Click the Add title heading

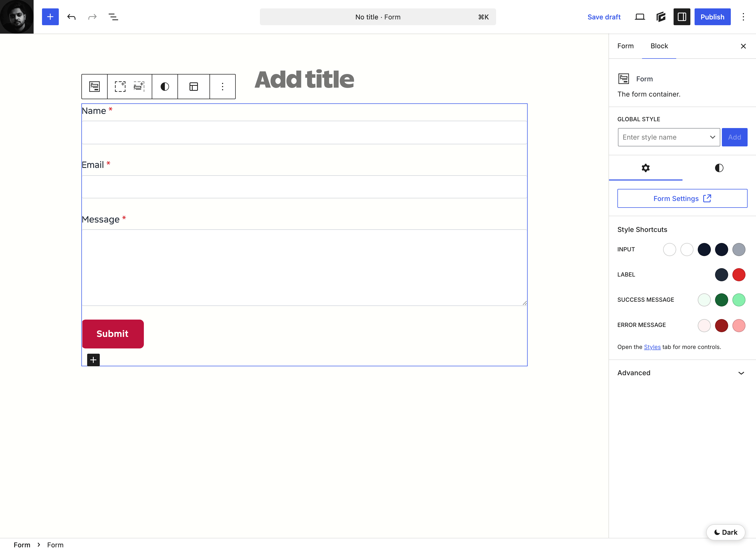pos(304,80)
